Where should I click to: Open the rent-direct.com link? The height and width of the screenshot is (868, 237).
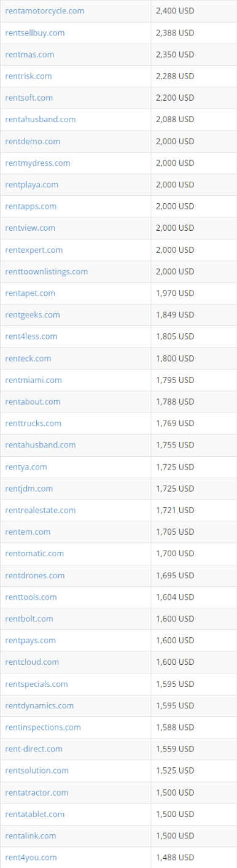tap(34, 749)
